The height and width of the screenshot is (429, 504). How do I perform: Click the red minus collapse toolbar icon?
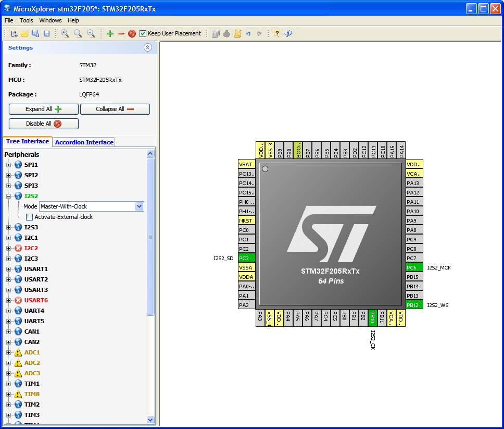(x=121, y=33)
